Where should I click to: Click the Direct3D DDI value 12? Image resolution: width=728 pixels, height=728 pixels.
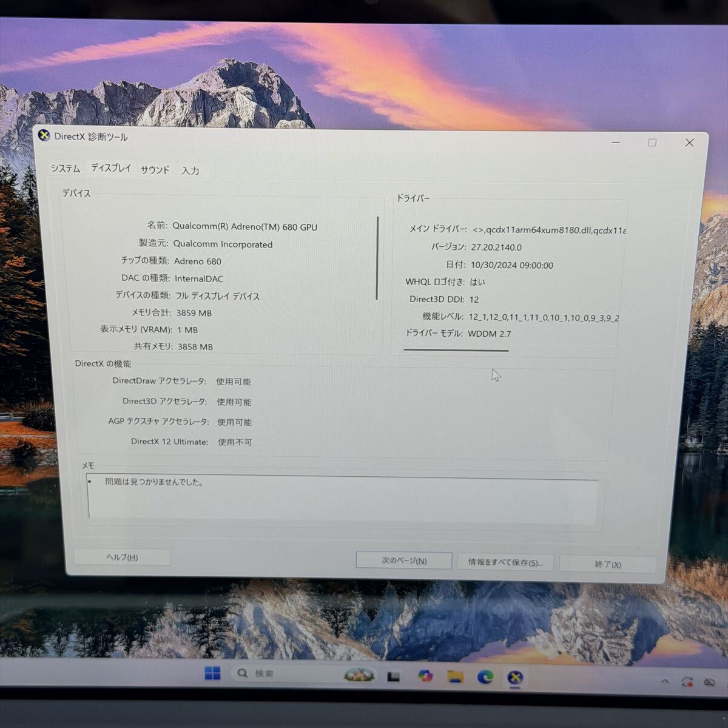pyautogui.click(x=474, y=299)
